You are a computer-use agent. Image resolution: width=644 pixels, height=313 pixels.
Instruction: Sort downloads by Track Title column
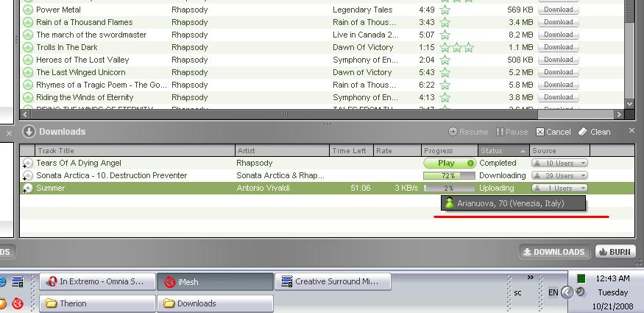[x=135, y=151]
